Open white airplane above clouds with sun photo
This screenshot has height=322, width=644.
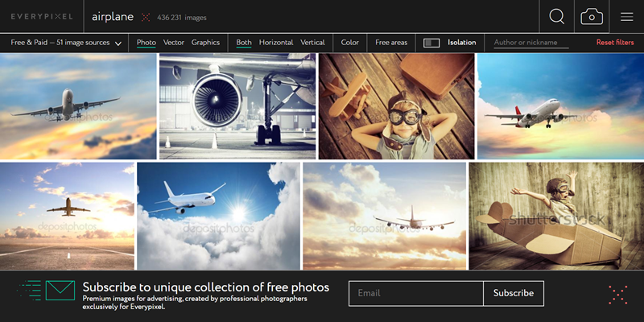click(218, 216)
